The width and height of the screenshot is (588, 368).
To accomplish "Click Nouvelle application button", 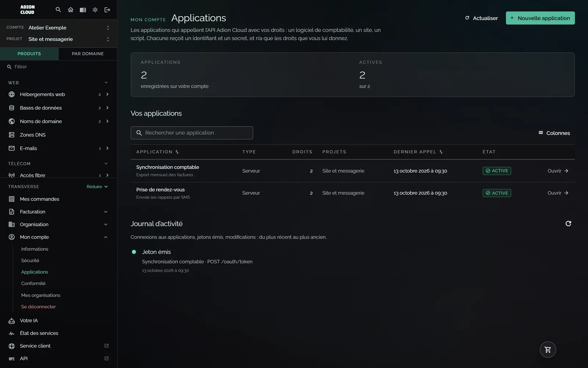I will click(540, 18).
